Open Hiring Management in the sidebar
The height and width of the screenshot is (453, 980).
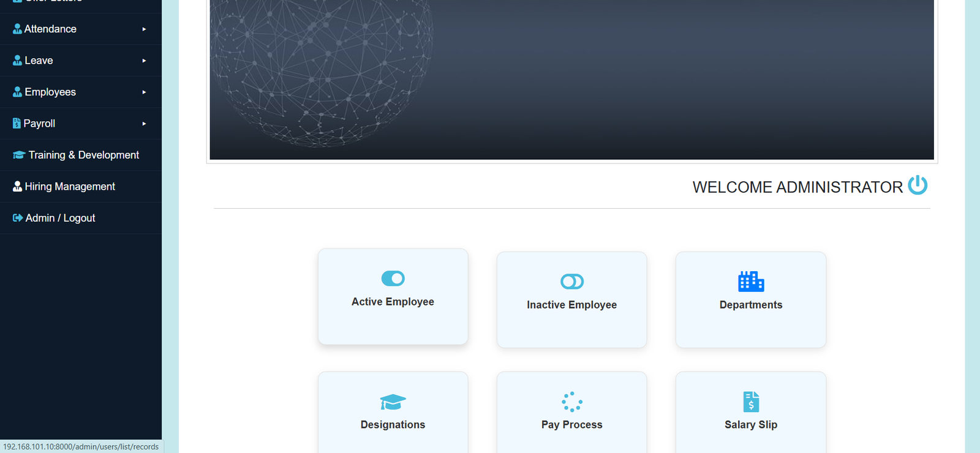[70, 187]
